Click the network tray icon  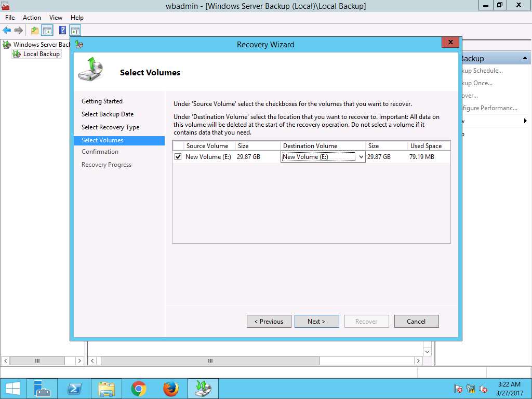[471, 389]
